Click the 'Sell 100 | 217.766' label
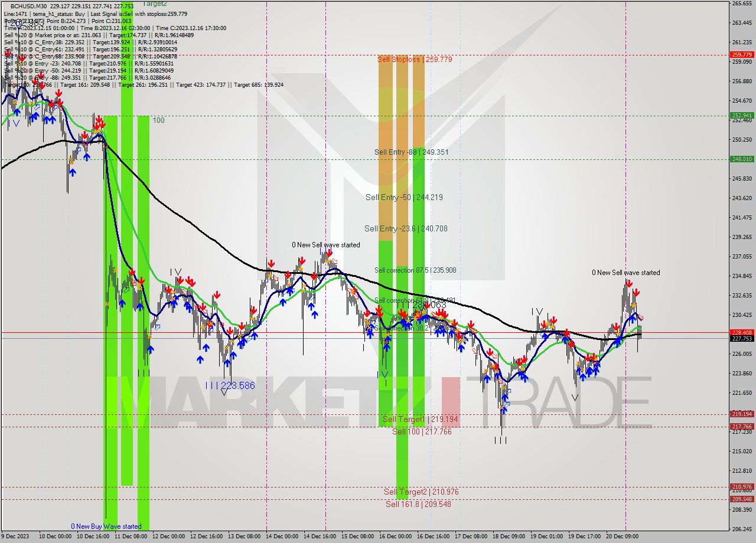Image resolution: width=756 pixels, height=543 pixels. pyautogui.click(x=422, y=432)
